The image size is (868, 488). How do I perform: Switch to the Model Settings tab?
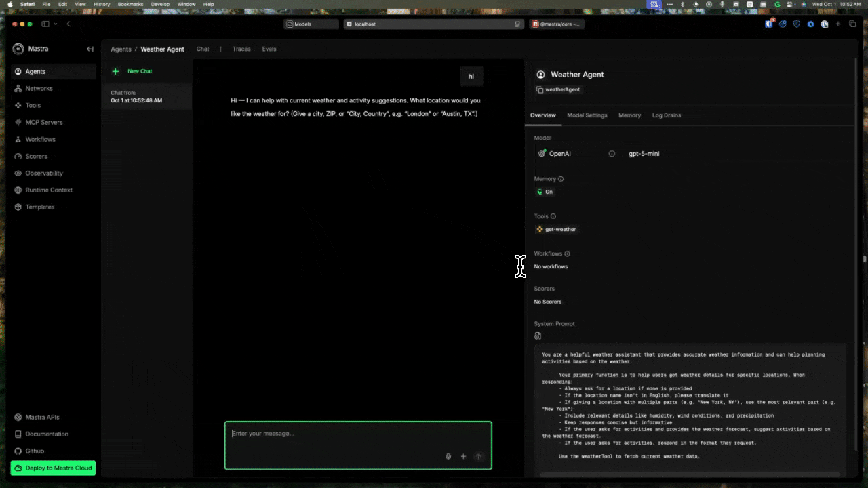pyautogui.click(x=587, y=115)
